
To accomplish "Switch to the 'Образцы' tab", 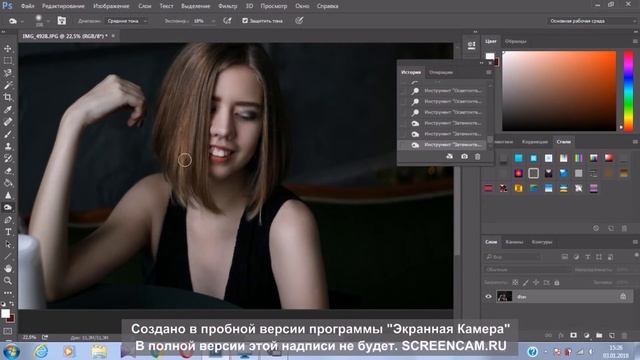I will coord(516,41).
